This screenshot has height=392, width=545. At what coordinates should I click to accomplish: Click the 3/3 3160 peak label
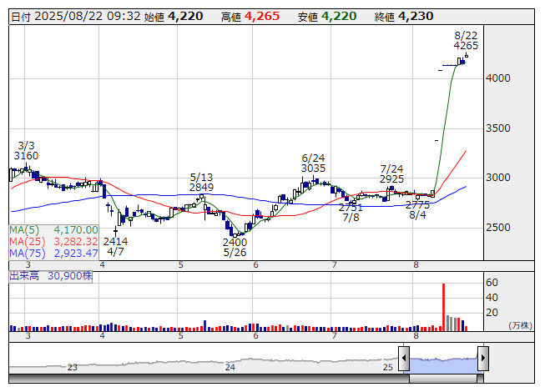click(26, 151)
